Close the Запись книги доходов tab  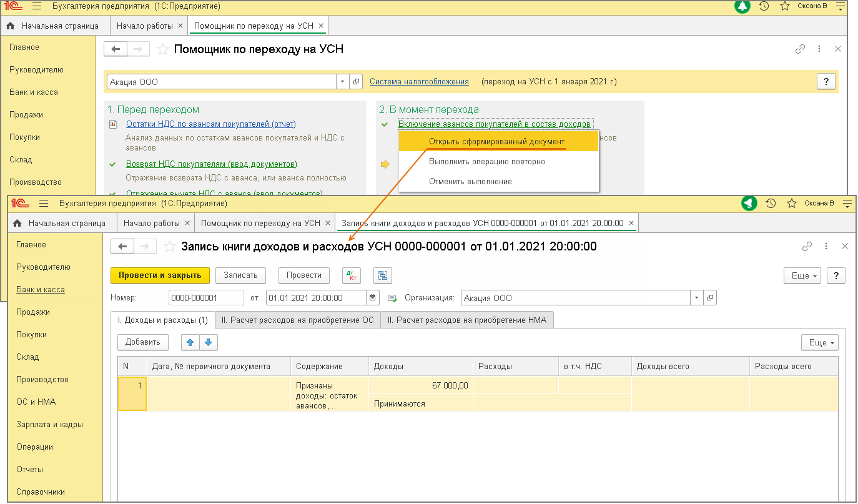click(x=631, y=223)
